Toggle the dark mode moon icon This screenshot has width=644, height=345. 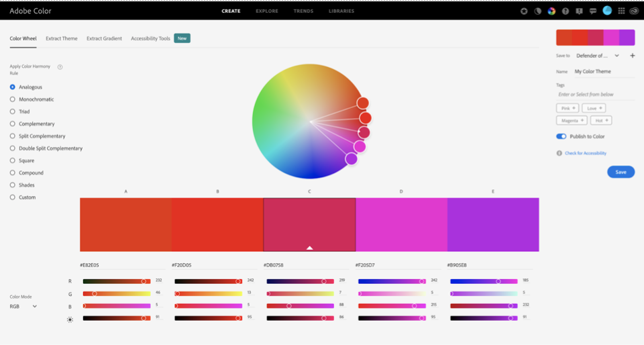click(537, 11)
